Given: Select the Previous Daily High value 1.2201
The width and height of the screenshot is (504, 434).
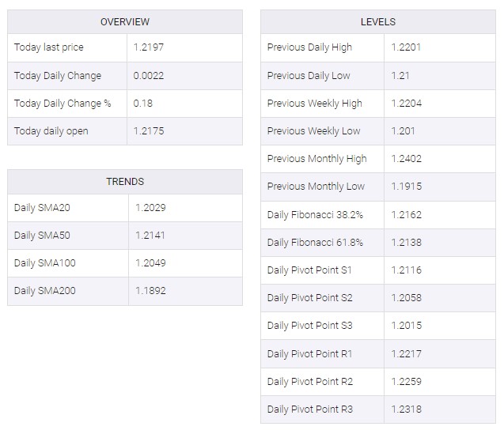Looking at the screenshot, I should tap(406, 47).
